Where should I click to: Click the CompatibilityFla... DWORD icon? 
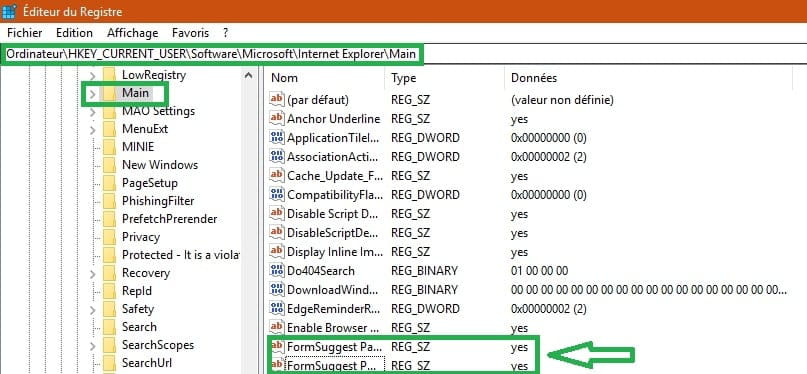point(277,194)
